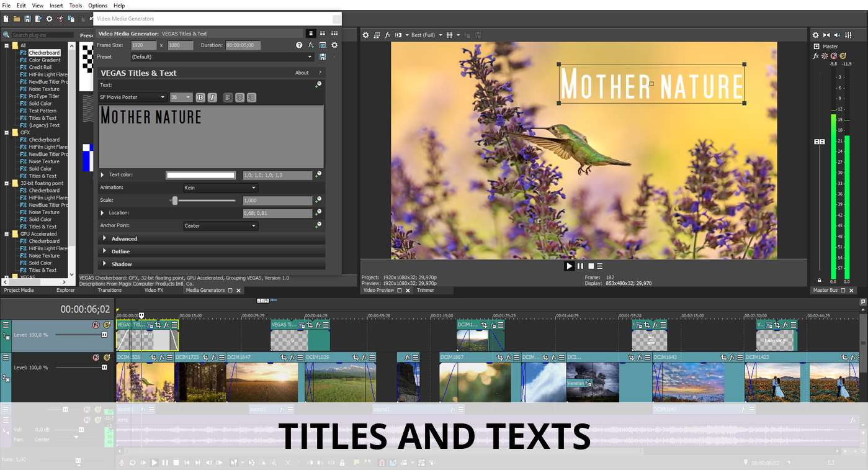Click the white Text color swatch
The width and height of the screenshot is (868, 470).
tap(200, 175)
